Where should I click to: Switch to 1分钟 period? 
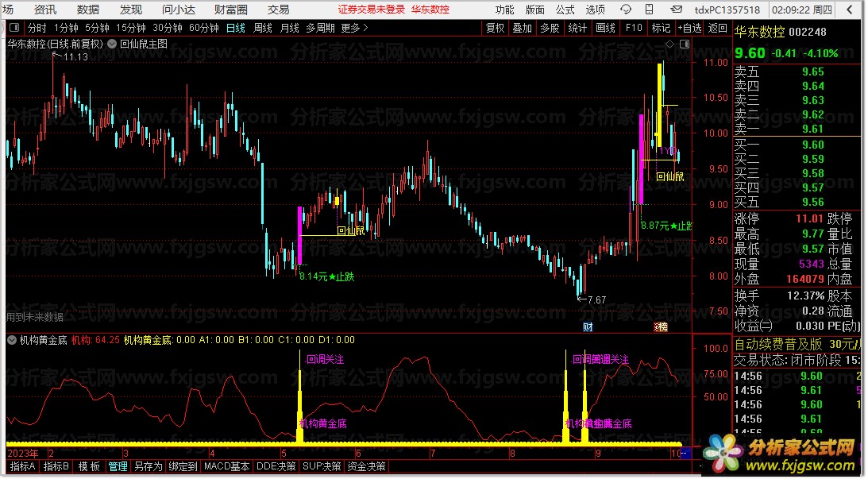[x=67, y=28]
